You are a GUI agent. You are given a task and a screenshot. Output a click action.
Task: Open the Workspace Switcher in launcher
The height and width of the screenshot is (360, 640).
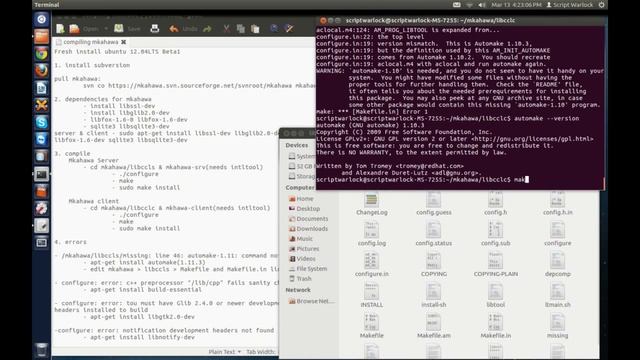pyautogui.click(x=41, y=243)
